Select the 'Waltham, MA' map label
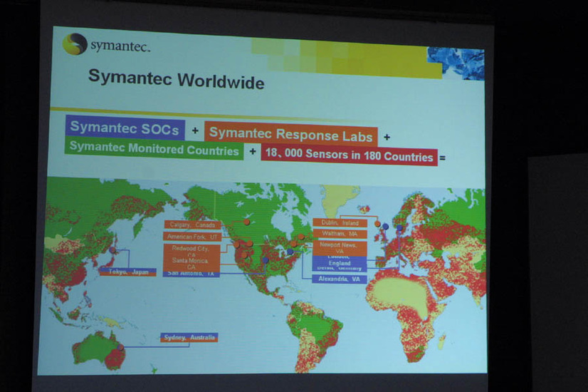Viewport: 588px width, 392px height. pos(340,234)
